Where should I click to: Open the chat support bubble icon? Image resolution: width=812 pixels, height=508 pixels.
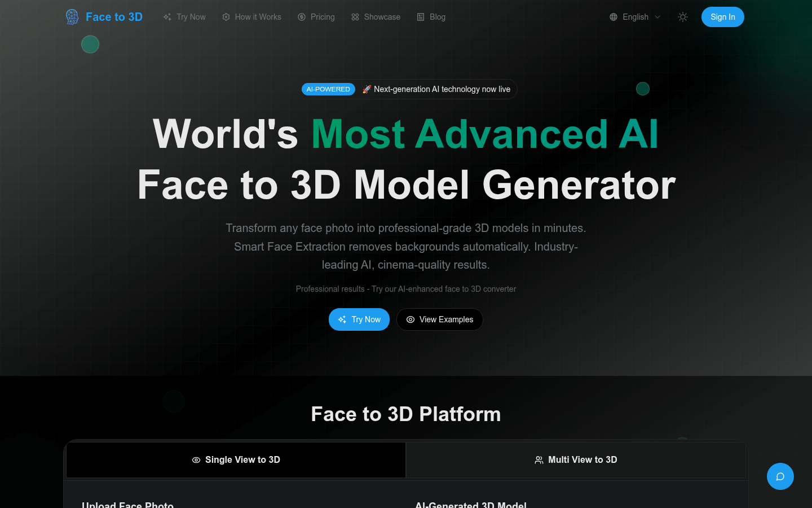(x=780, y=476)
